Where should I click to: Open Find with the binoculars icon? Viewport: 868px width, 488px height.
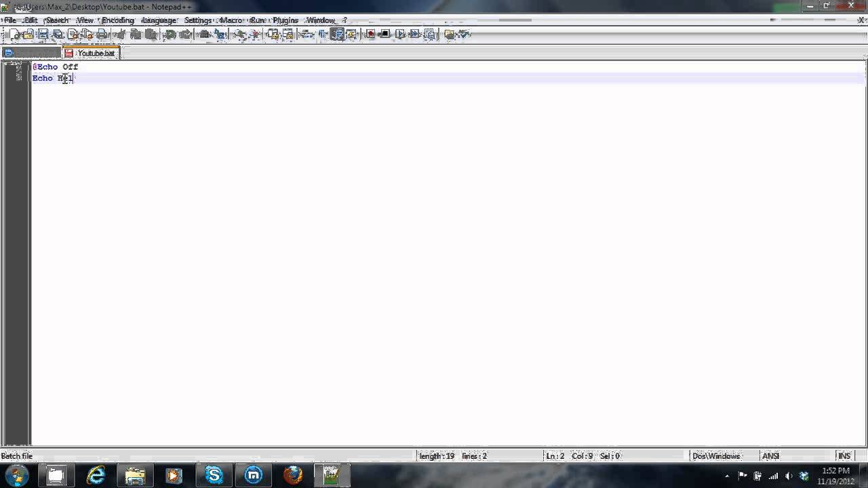pyautogui.click(x=203, y=34)
